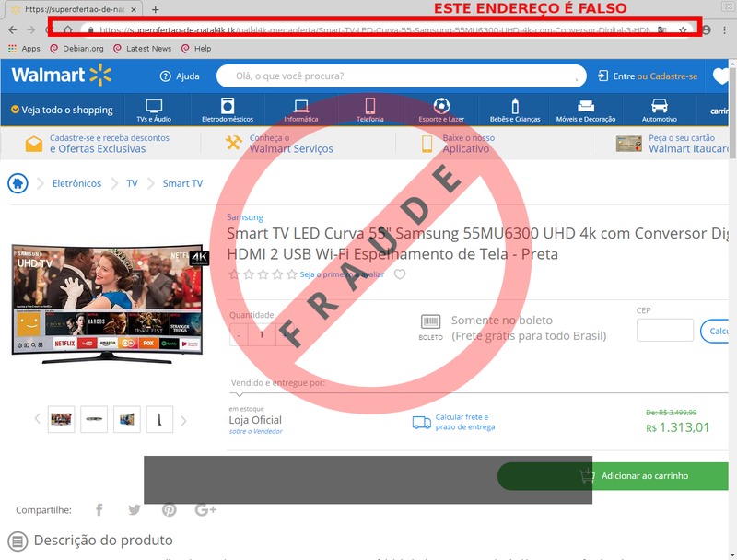Open Bebês e Crianças category
The height and width of the screenshot is (560, 737).
pos(515,111)
